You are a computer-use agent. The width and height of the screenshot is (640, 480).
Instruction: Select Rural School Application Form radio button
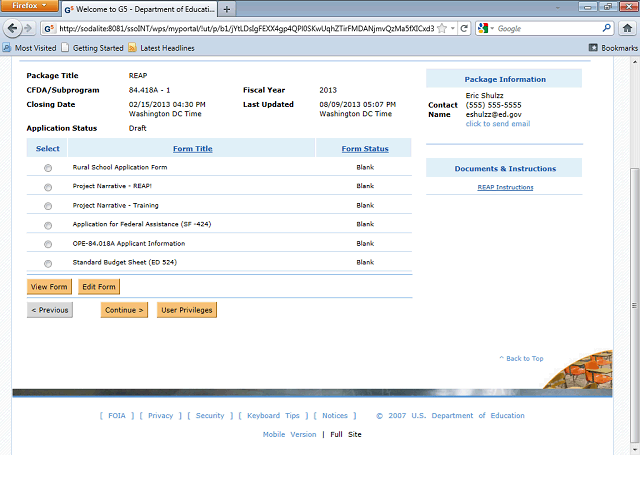tap(48, 168)
